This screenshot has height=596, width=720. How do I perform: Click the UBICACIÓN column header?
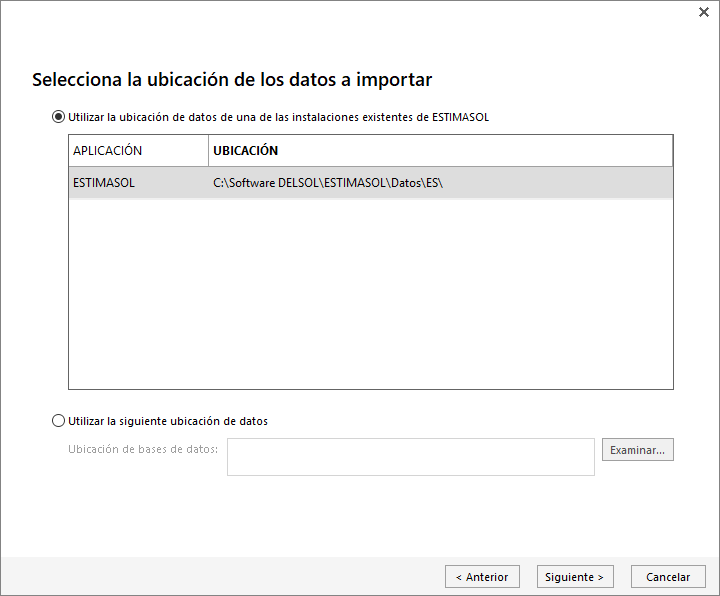(440, 151)
